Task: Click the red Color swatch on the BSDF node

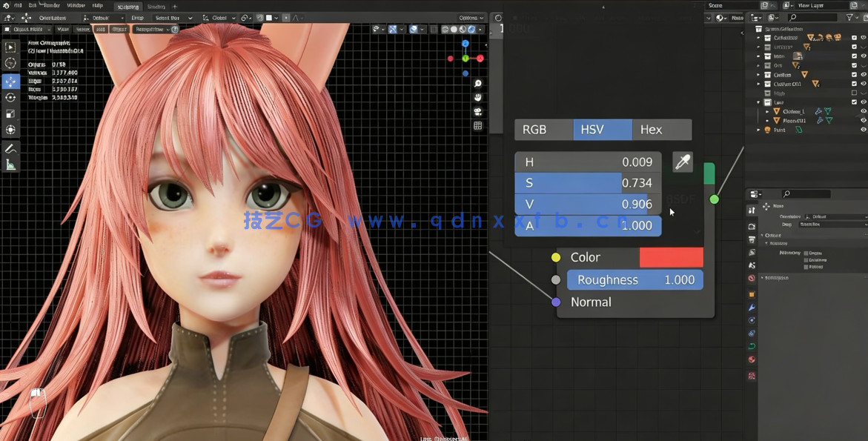Action: (x=671, y=256)
